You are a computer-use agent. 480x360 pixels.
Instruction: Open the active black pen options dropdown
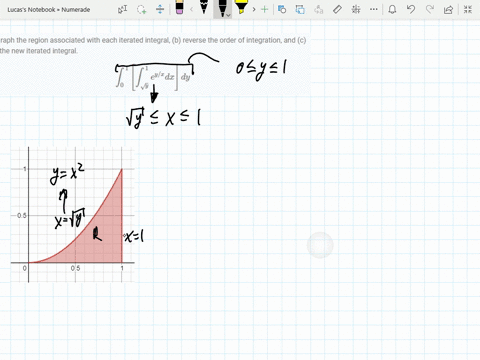click(228, 15)
